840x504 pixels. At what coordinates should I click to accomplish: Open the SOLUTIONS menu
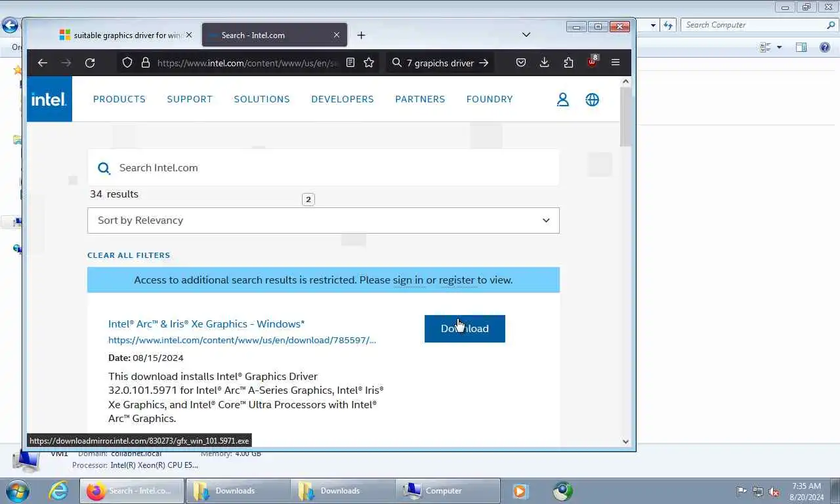point(262,99)
